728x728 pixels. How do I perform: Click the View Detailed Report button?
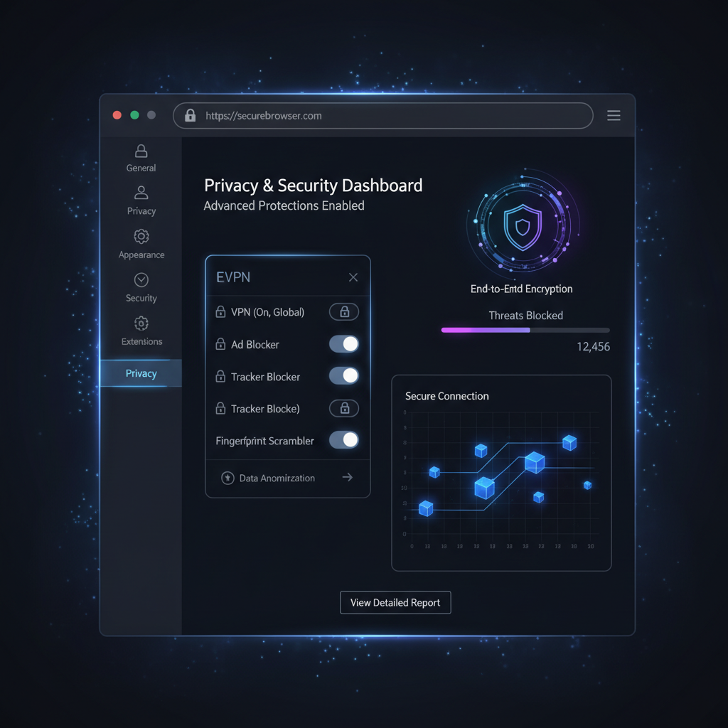click(395, 602)
